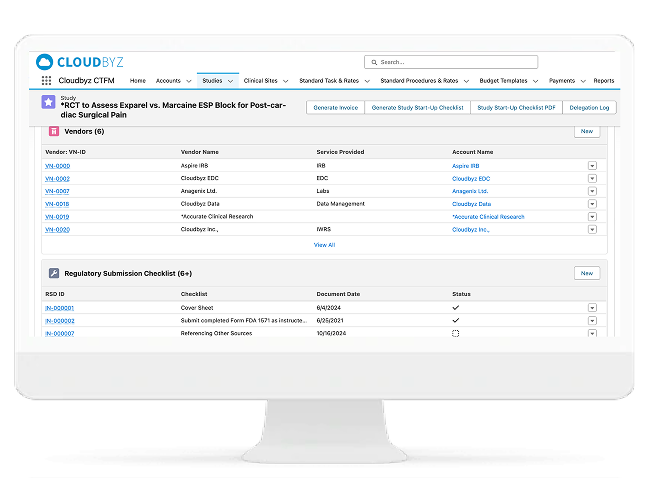Click the Vendors (6) section title
The width and height of the screenshot is (650, 499).
pyautogui.click(x=84, y=131)
